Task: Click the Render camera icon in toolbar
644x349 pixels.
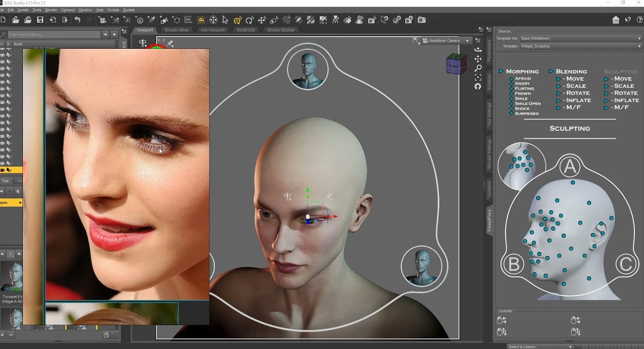Action: click(421, 20)
